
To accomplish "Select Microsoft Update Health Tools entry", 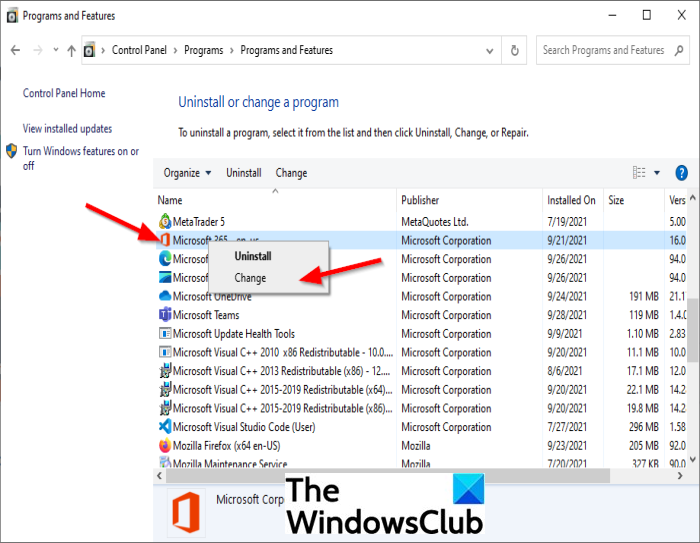I will pyautogui.click(x=234, y=334).
